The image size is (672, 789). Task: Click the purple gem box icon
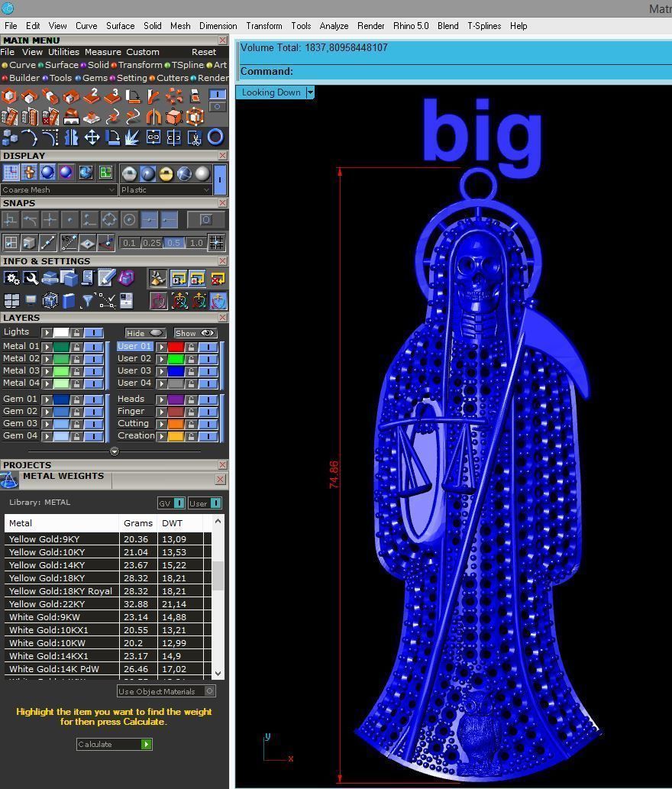126,278
